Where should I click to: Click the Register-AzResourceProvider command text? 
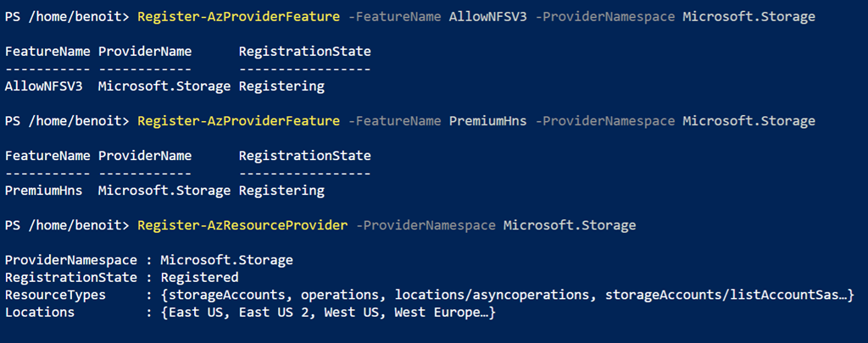242,225
